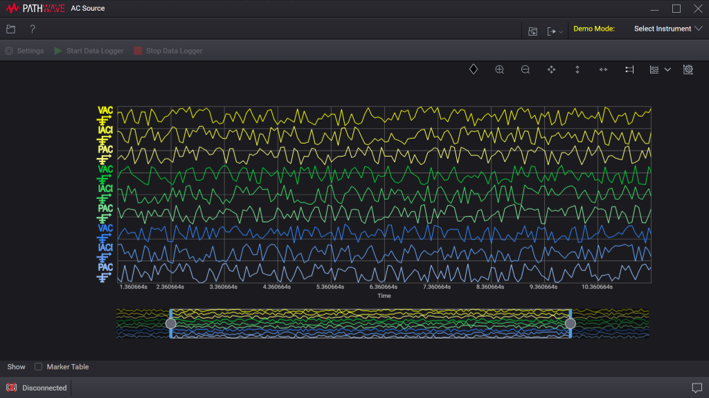This screenshot has width=709, height=398.
Task: Click the blue PAC trace label
Action: click(105, 267)
